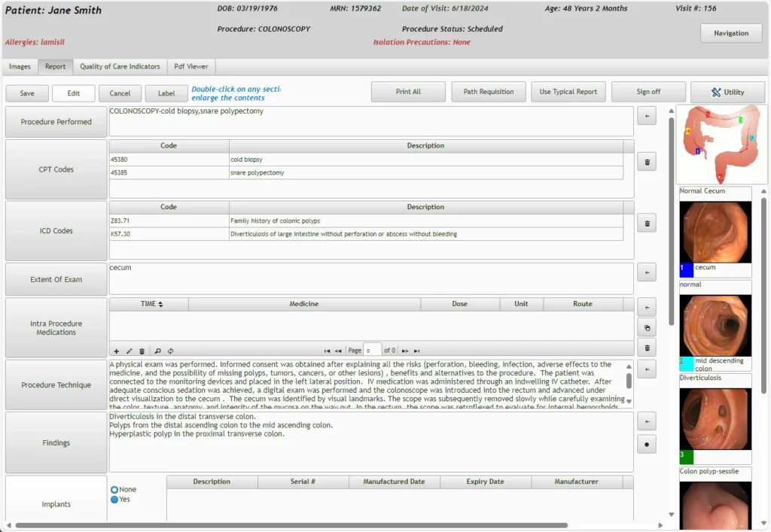This screenshot has width=771, height=532.
Task: Jump to the last page of medications
Action: tap(416, 351)
